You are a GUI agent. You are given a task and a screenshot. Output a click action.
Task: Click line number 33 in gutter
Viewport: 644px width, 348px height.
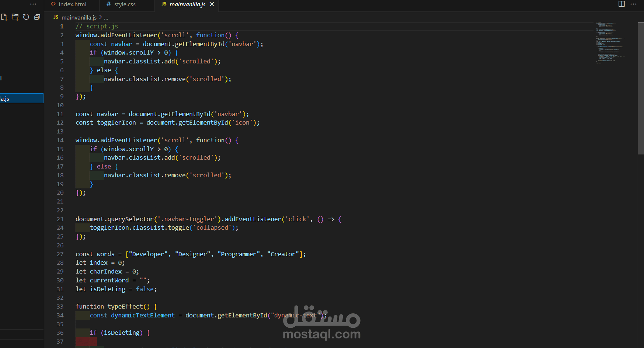pos(60,306)
